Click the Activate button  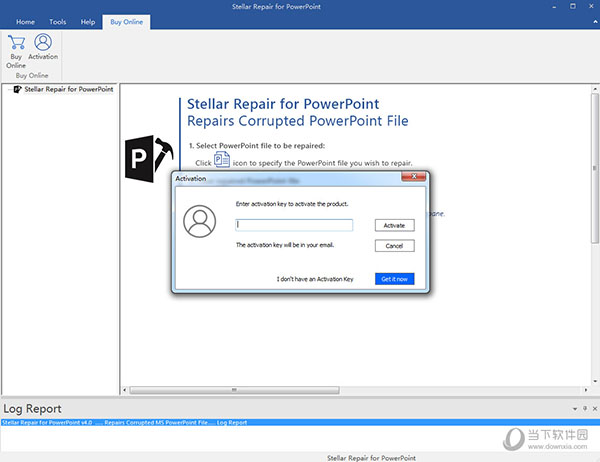[395, 225]
